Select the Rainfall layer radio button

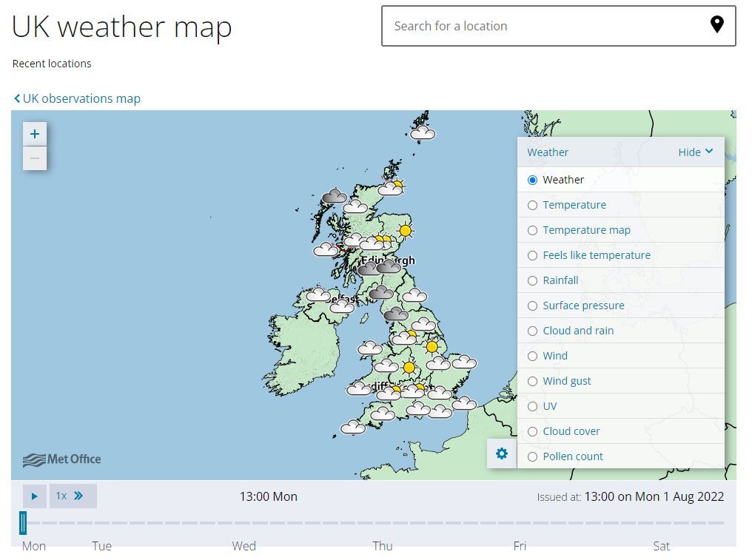pos(532,280)
